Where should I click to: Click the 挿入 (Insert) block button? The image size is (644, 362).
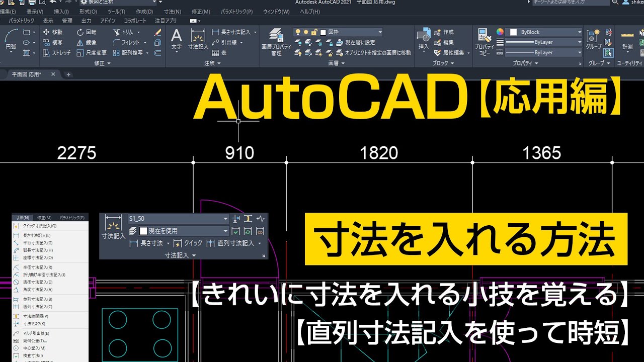coord(424,40)
